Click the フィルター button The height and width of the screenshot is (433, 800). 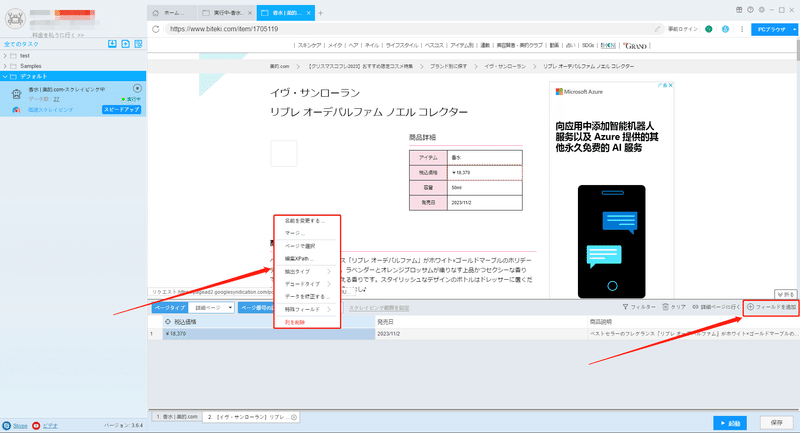[x=639, y=307]
